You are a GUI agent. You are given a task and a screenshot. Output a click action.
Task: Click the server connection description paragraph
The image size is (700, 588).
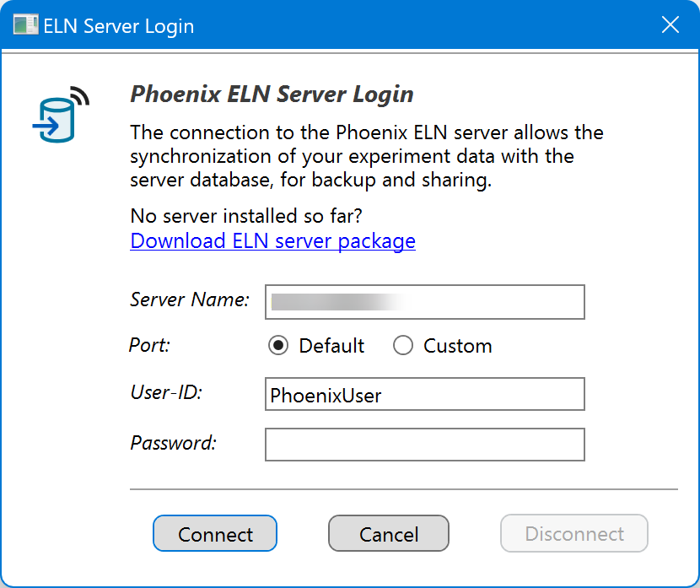367,156
